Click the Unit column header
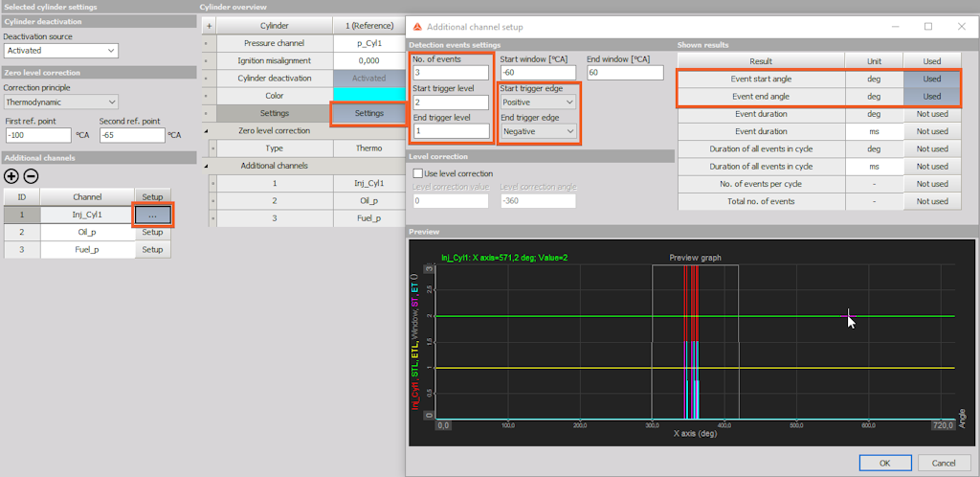The height and width of the screenshot is (477, 980). (x=874, y=61)
